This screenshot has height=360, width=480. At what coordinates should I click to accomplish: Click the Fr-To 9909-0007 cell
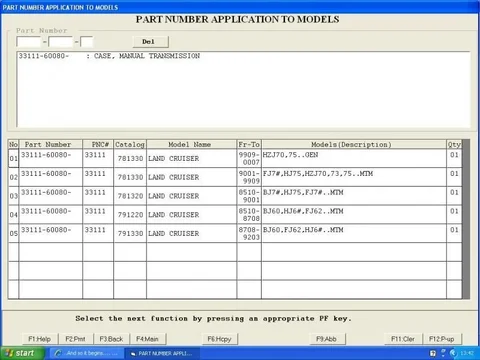coord(249,158)
